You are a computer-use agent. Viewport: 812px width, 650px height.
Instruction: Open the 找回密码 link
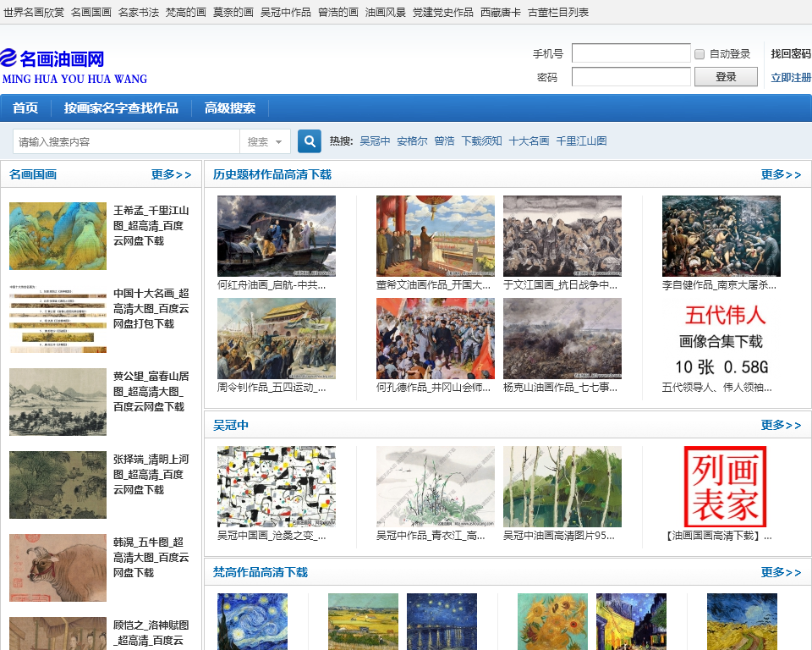(x=791, y=54)
